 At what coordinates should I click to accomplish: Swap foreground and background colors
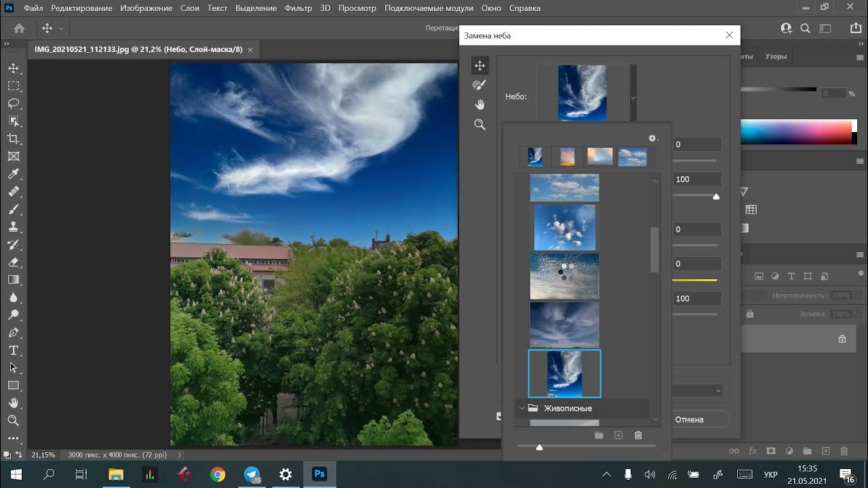pos(18,455)
